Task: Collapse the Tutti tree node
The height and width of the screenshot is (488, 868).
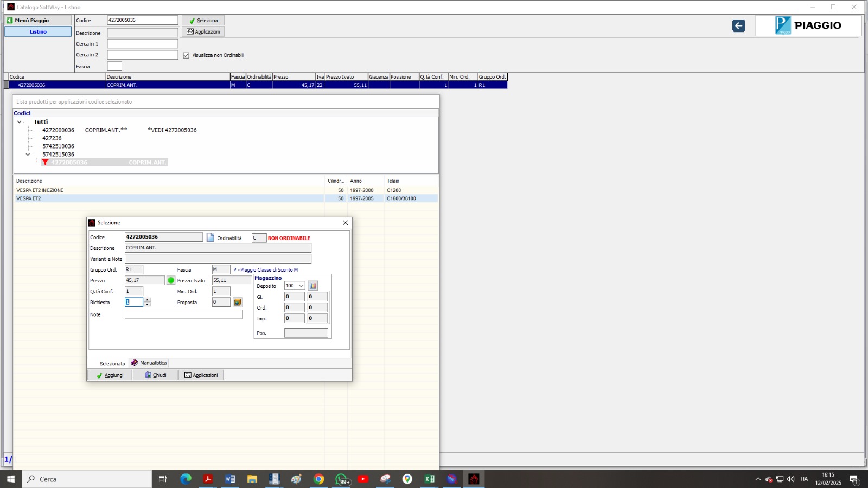Action: [x=20, y=122]
